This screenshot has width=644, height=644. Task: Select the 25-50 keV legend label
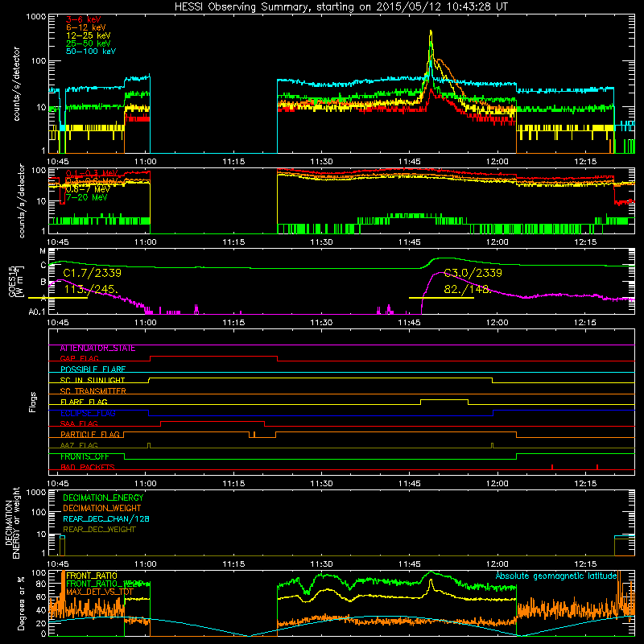[88, 43]
